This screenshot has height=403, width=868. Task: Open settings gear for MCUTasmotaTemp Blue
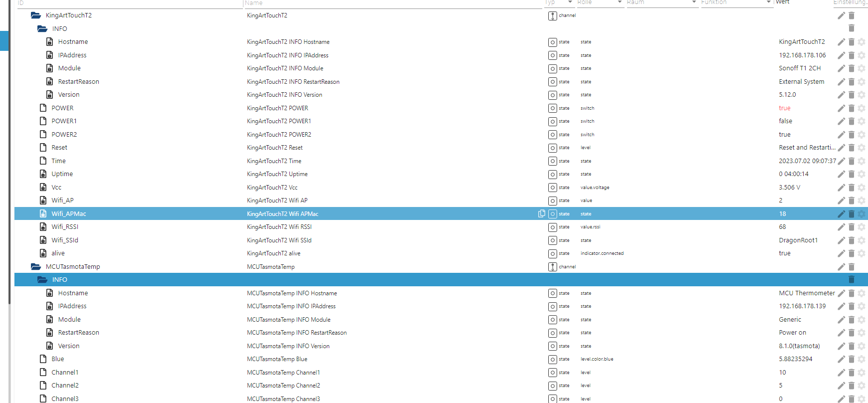[x=862, y=359]
